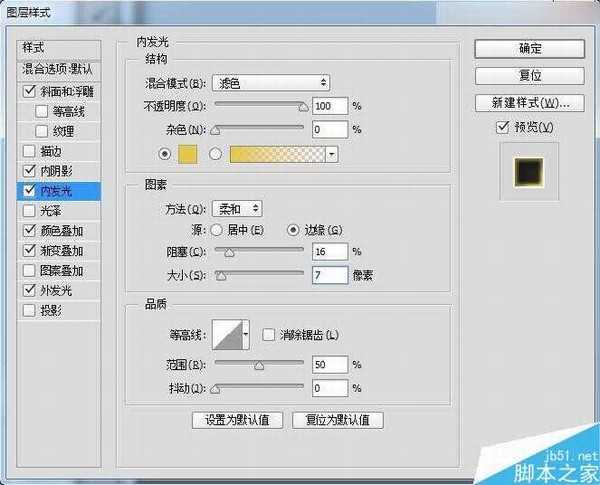This screenshot has height=485, width=600.
Task: Toggle the 投影 (Drop Shadow) checkbox
Action: 27,309
